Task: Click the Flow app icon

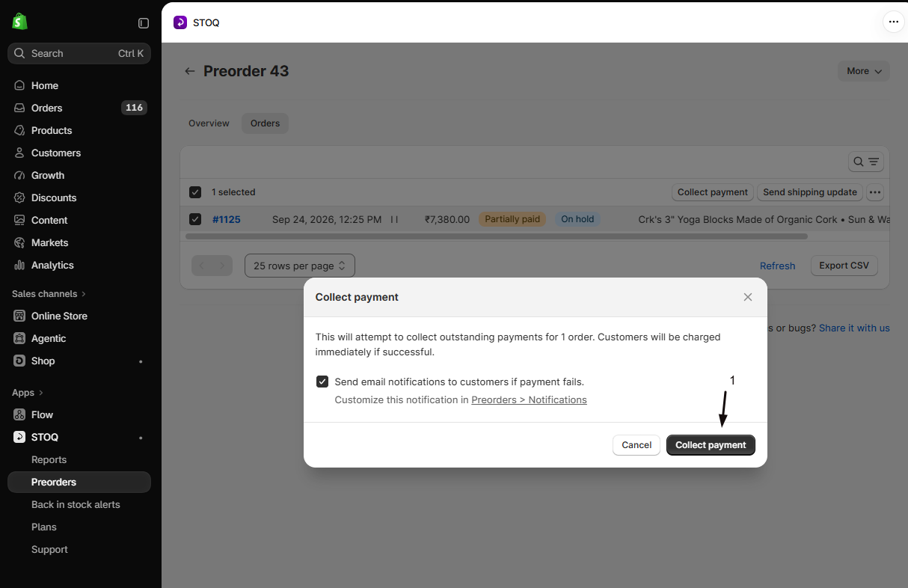Action: (19, 414)
